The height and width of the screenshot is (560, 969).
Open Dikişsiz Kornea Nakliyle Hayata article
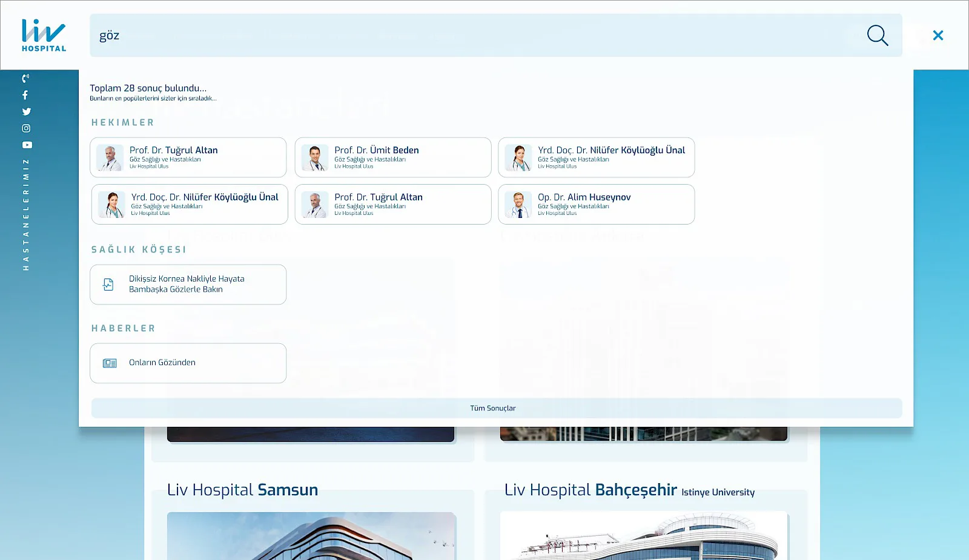pos(188,285)
